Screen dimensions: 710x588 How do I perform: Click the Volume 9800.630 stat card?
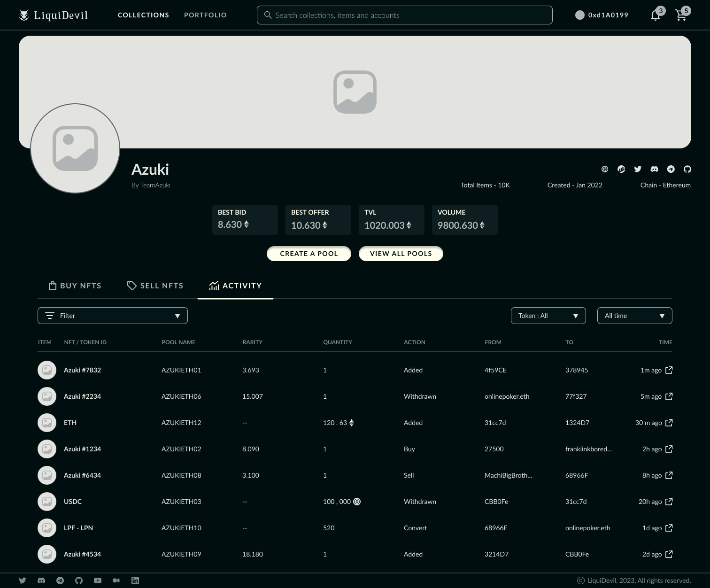point(465,220)
